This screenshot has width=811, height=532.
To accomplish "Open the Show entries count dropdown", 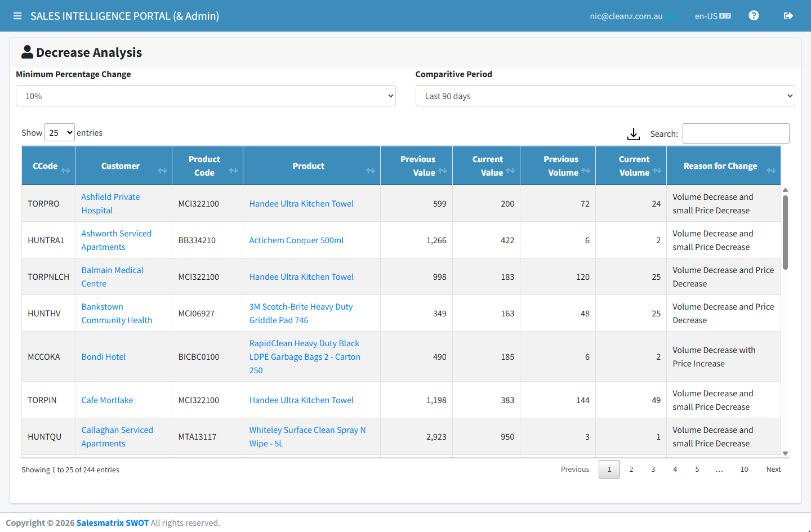I will click(x=60, y=132).
